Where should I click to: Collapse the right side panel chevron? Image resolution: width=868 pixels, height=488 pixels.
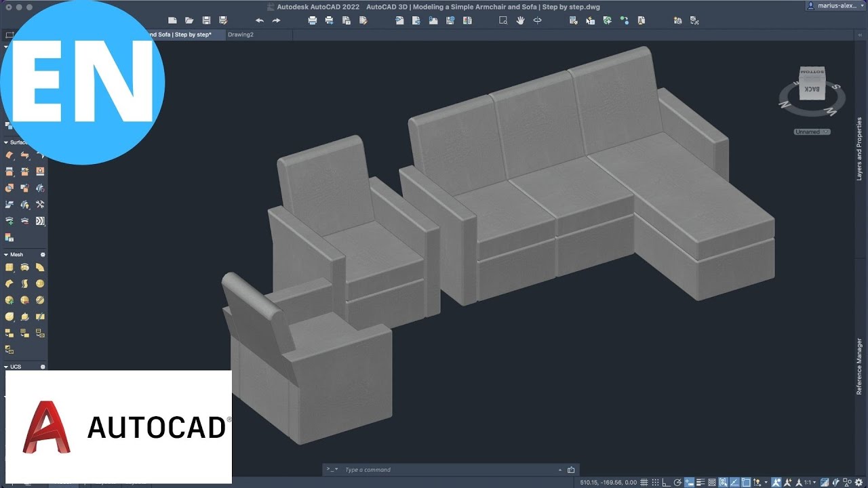pos(860,35)
